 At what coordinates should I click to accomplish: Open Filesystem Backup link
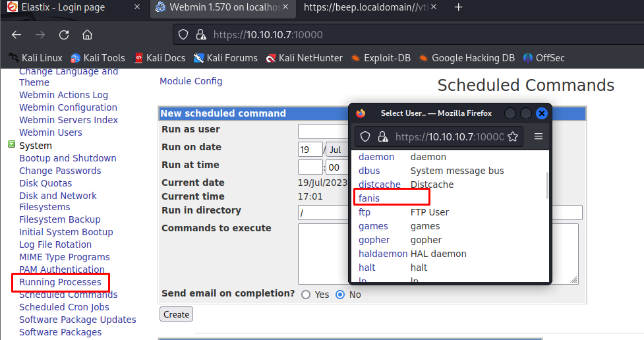60,219
